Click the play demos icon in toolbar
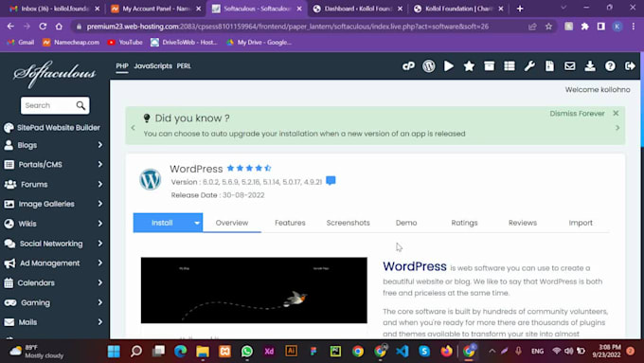This screenshot has height=363, width=644. pyautogui.click(x=449, y=66)
